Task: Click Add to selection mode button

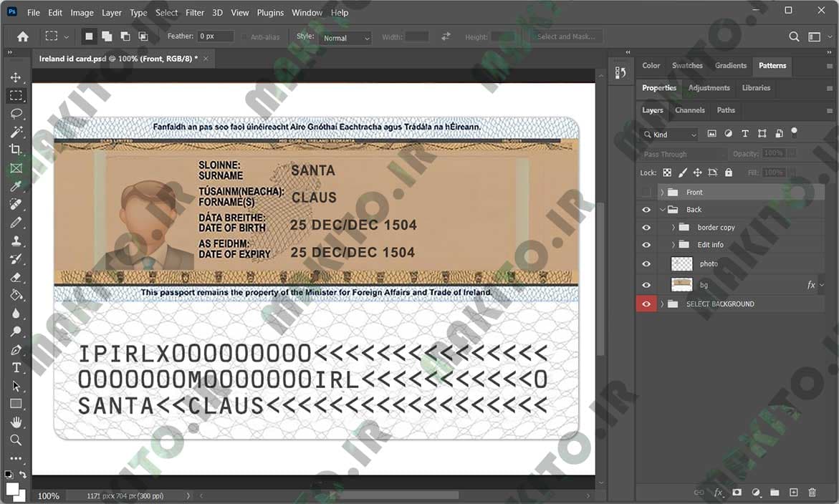Action: click(107, 37)
